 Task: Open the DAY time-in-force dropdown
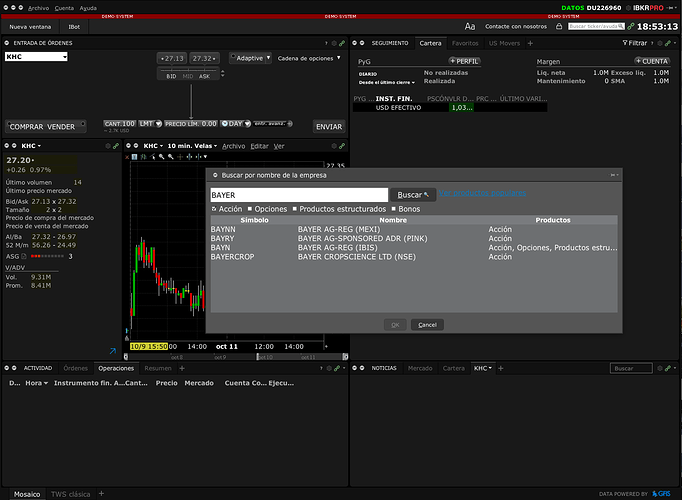(247, 124)
